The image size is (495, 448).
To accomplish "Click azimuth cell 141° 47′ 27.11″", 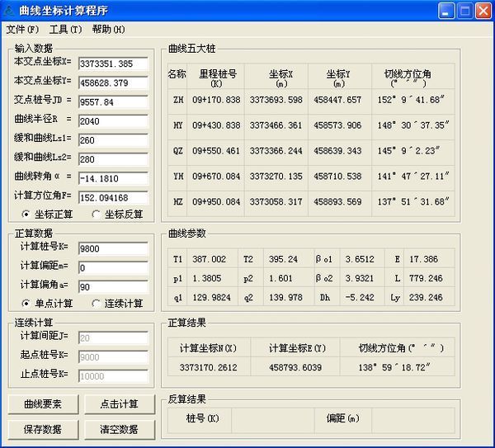I will point(413,177).
